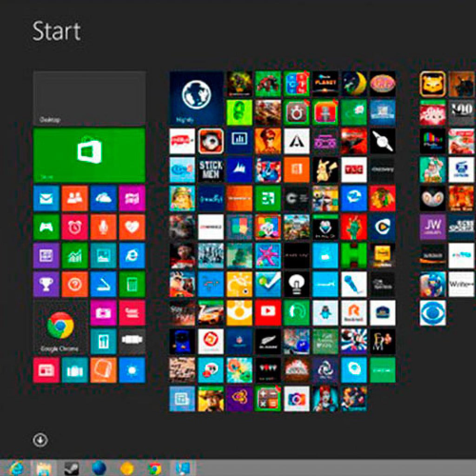Image resolution: width=476 pixels, height=476 pixels.
Task: Open Internet Explorer from the taskbar
Action: 16,468
